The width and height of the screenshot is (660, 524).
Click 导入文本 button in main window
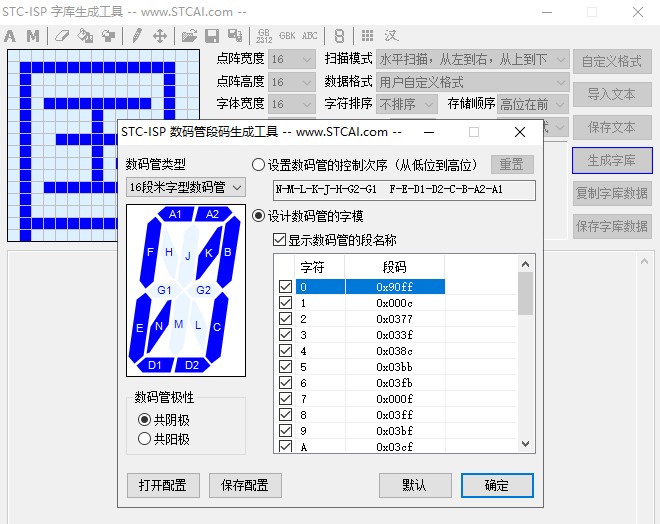[x=612, y=94]
